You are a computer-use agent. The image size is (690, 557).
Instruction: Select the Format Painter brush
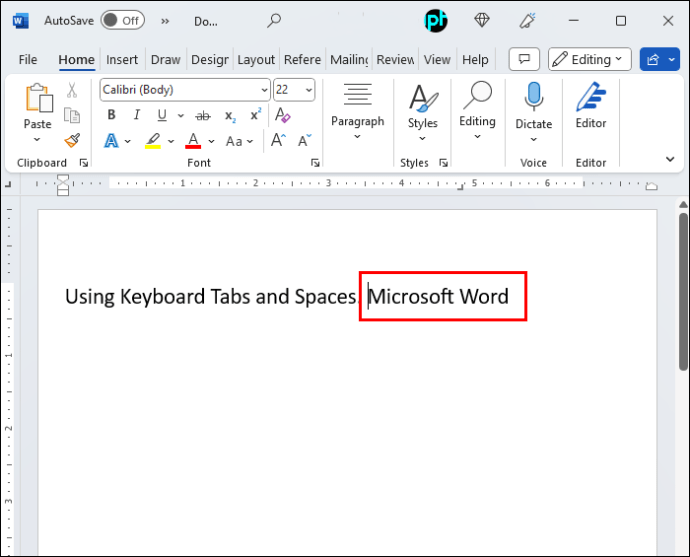coord(72,141)
